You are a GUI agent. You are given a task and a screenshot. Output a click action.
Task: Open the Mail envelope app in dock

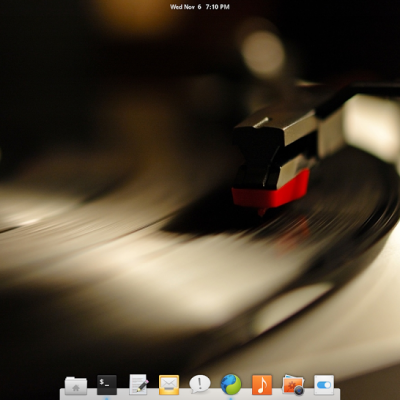click(169, 385)
